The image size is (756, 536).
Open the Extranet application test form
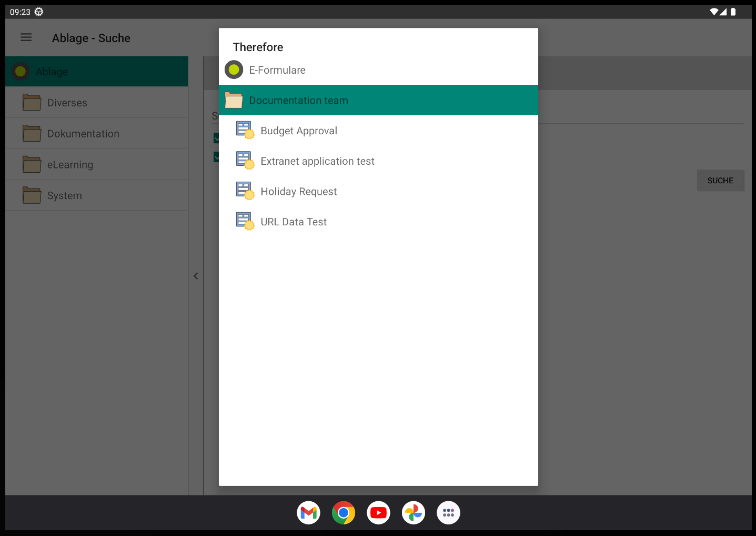click(378, 161)
